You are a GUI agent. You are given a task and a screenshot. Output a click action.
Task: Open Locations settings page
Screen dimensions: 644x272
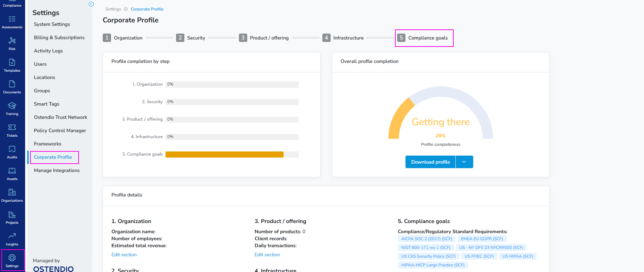(44, 77)
